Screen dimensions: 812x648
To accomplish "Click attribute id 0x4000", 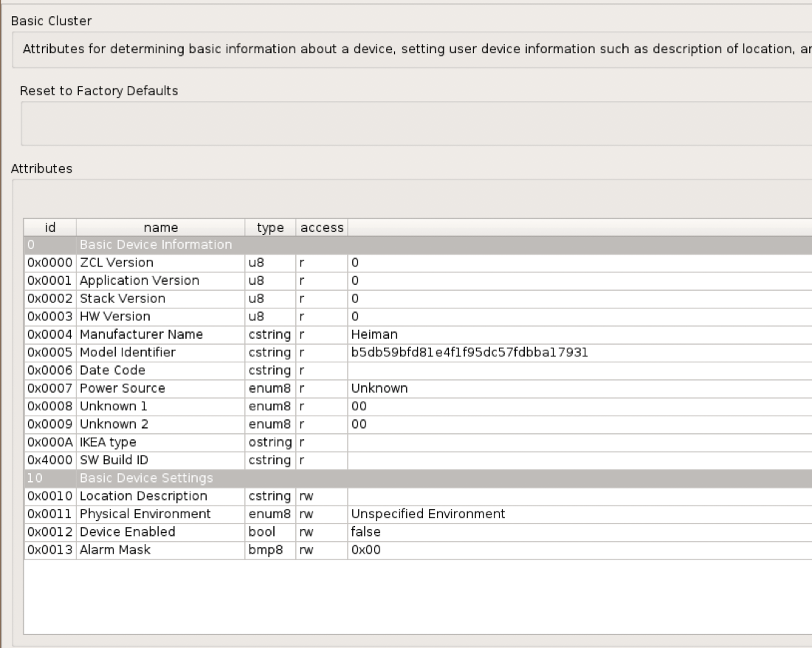I will [x=49, y=460].
